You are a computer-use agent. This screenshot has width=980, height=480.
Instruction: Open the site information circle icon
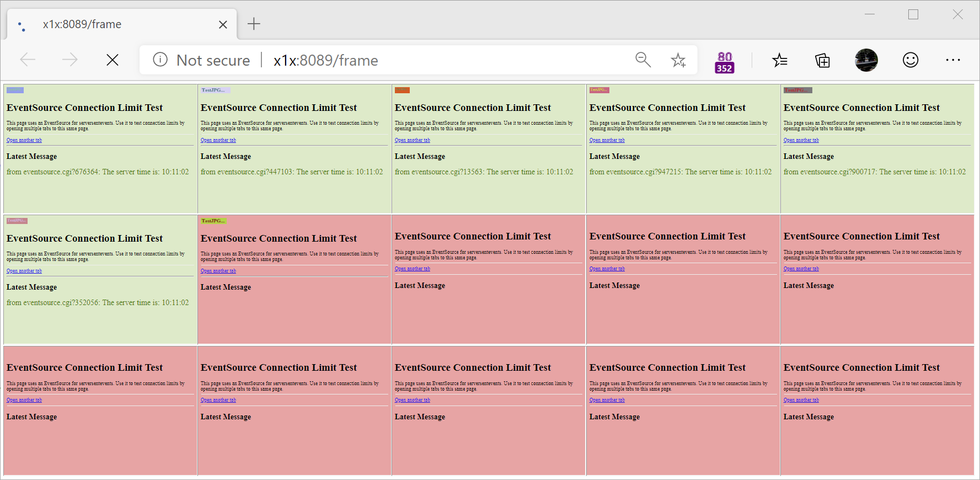(160, 60)
